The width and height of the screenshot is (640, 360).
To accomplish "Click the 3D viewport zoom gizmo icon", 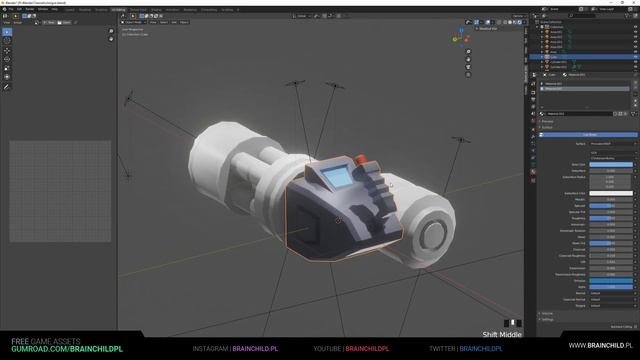I will click(468, 51).
